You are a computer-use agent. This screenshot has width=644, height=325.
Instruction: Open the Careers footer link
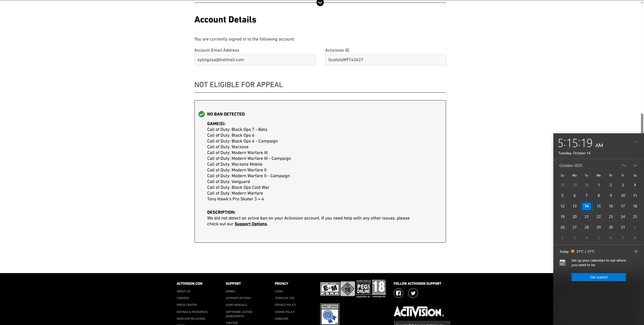pos(183,298)
